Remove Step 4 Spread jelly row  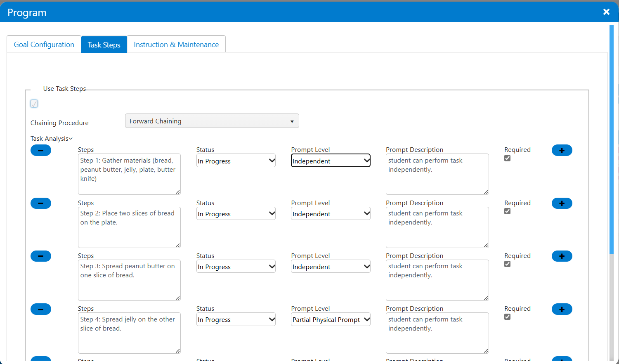tap(41, 309)
